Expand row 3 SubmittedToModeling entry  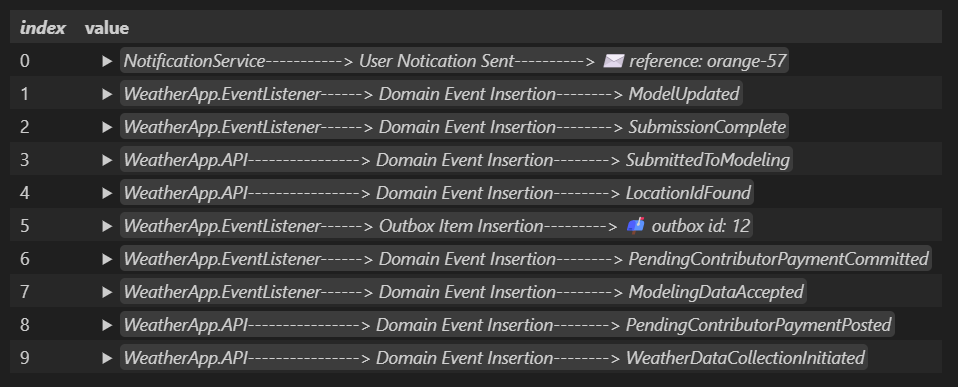(107, 160)
